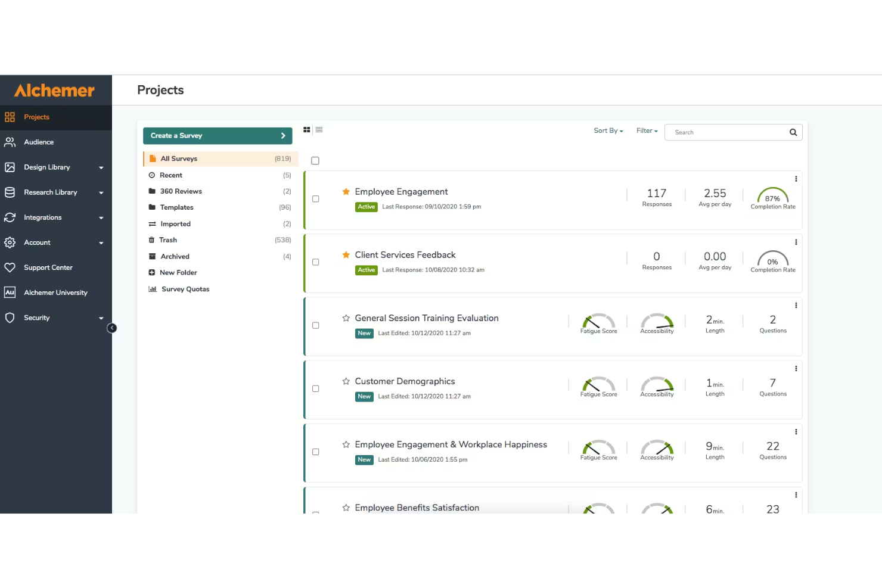This screenshot has width=882, height=588.
Task: Open the Audience section icon
Action: click(10, 142)
